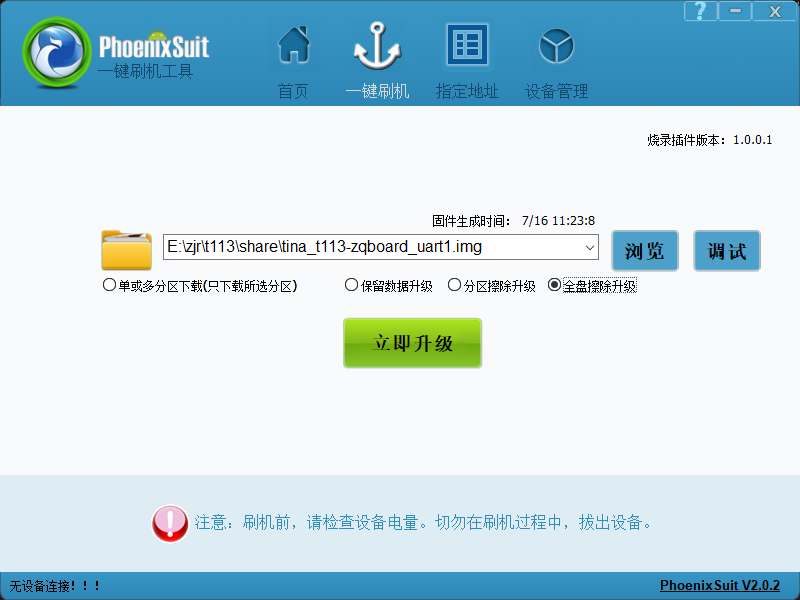Select 保留数据升级 radio option

point(351,285)
